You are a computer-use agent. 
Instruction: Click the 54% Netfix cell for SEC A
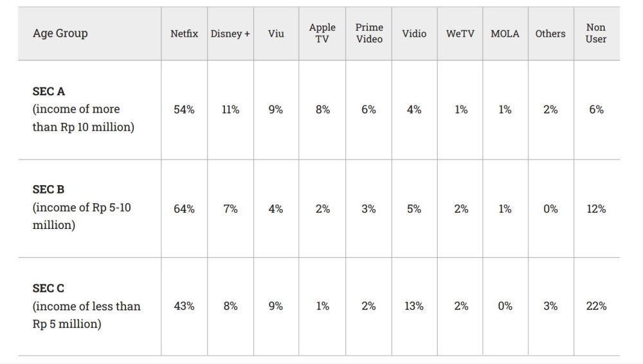point(184,109)
